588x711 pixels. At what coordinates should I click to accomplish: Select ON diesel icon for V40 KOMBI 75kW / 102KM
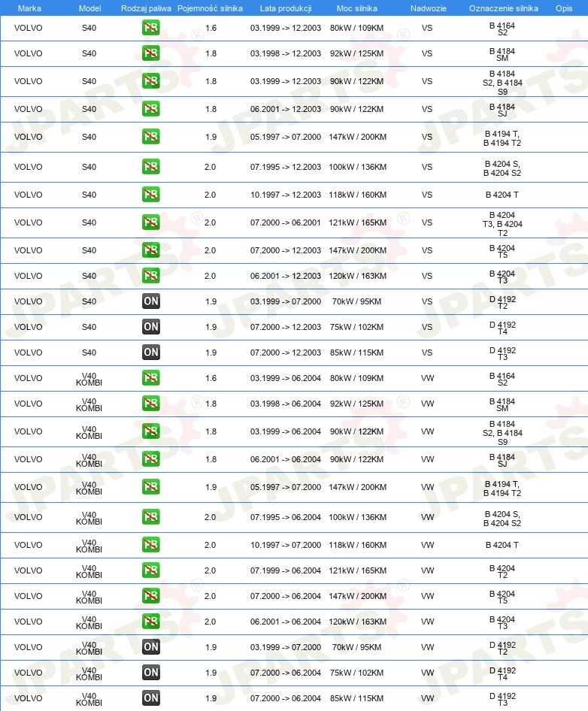pyautogui.click(x=150, y=673)
